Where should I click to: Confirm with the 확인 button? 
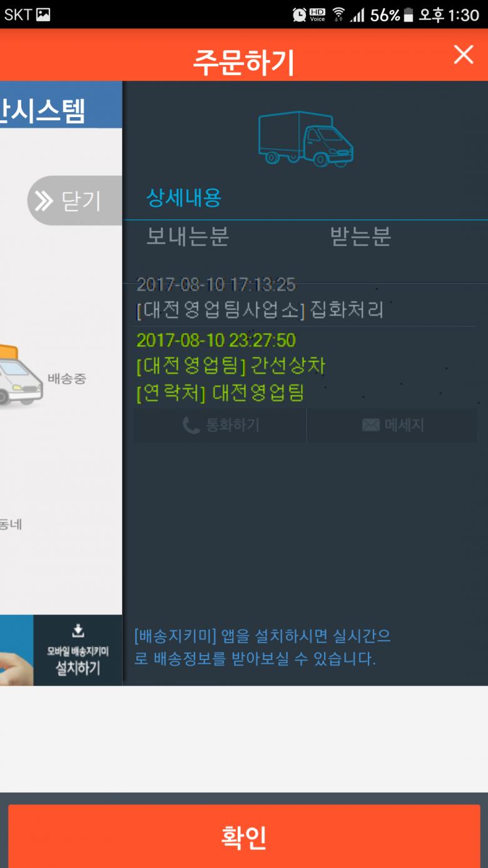point(244,836)
